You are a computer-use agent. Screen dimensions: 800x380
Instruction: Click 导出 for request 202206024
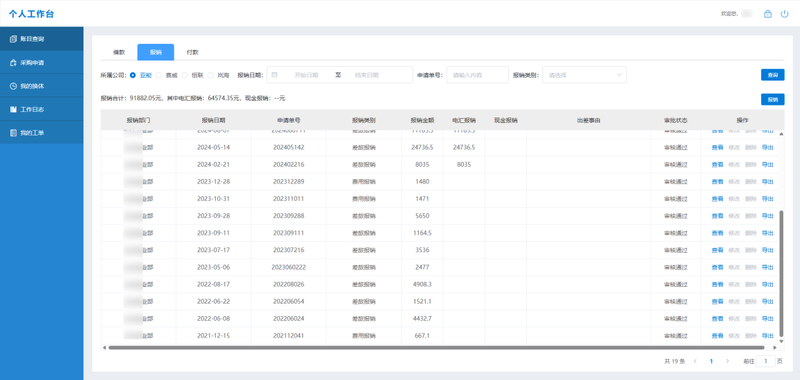point(767,319)
